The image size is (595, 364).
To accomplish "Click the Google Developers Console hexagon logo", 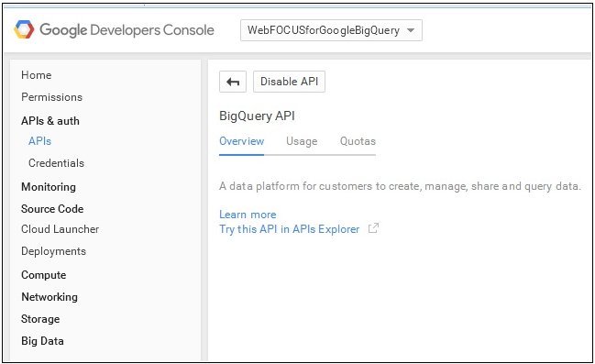I will tap(24, 29).
